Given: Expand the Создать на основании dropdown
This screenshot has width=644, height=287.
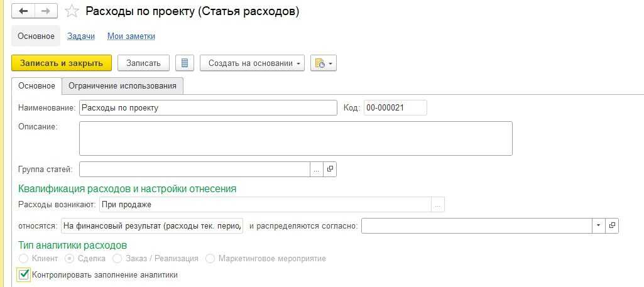Looking at the screenshot, I should [252, 63].
